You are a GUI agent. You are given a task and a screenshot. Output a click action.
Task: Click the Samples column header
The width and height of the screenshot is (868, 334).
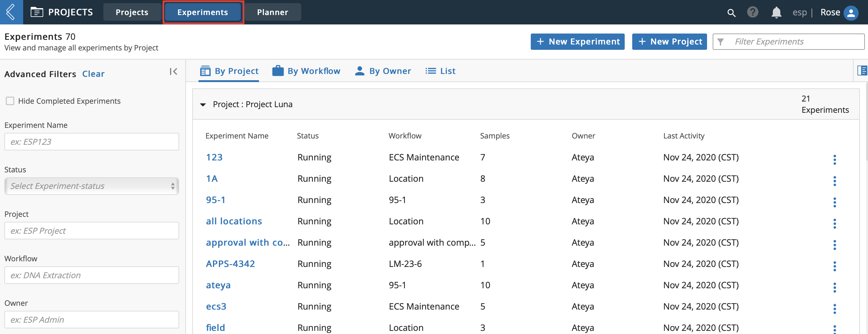click(x=495, y=136)
